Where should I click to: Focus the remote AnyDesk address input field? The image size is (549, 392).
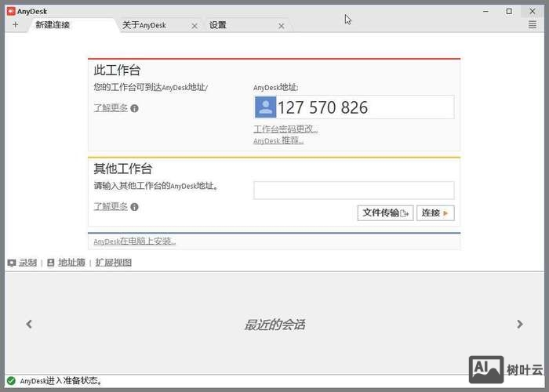click(x=354, y=190)
